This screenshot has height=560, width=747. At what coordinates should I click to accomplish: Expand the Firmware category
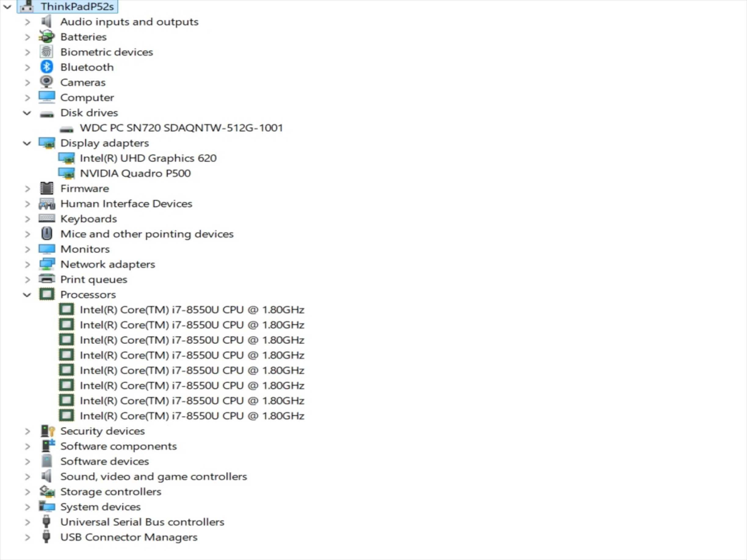(27, 189)
